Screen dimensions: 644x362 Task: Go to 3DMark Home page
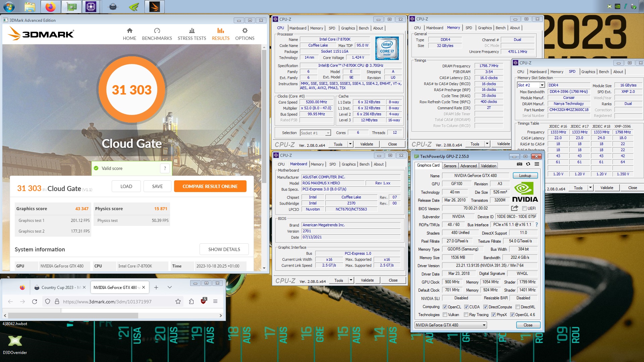129,34
